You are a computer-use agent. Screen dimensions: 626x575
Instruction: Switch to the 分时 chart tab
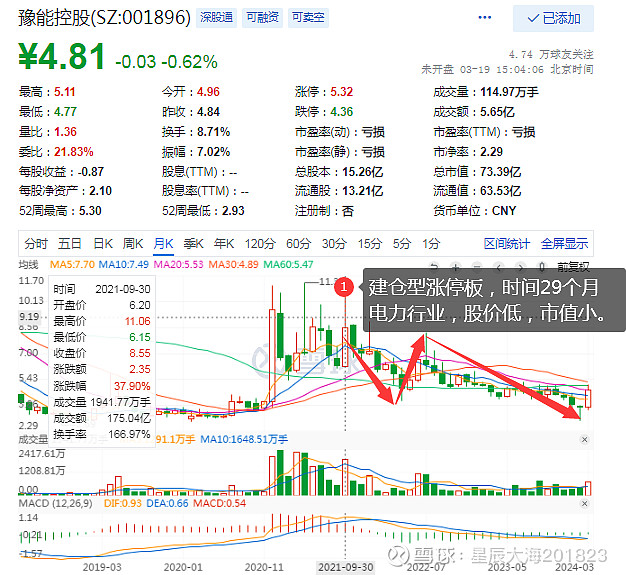pos(36,243)
